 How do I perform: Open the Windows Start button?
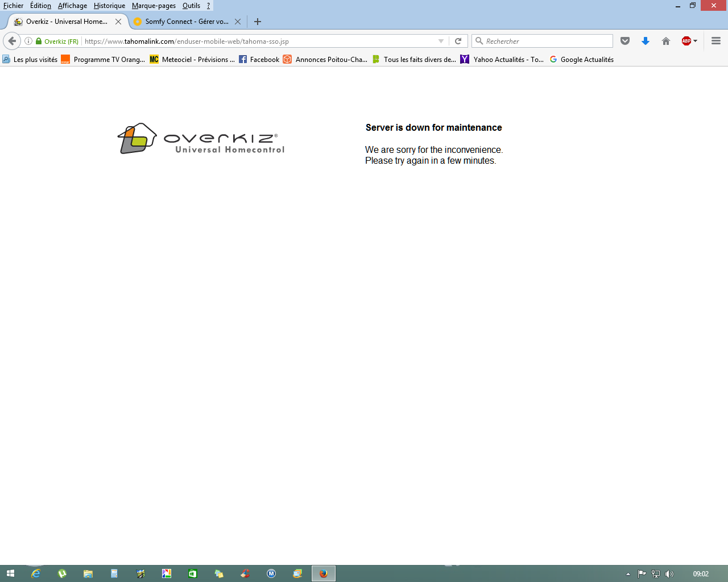[x=10, y=573]
